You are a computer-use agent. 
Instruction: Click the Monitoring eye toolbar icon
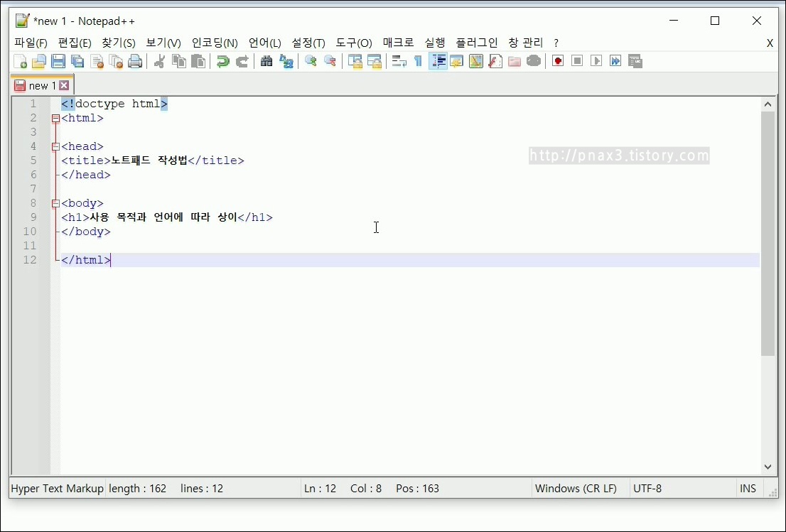pyautogui.click(x=534, y=61)
